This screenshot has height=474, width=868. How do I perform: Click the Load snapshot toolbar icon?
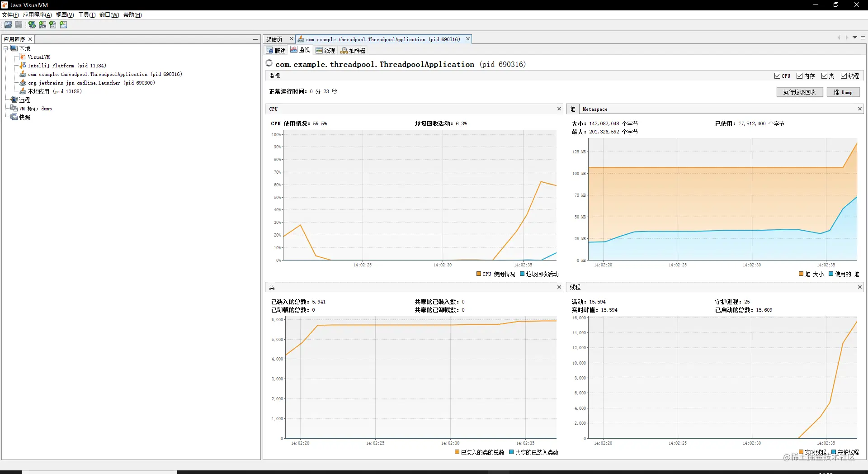tap(8, 25)
